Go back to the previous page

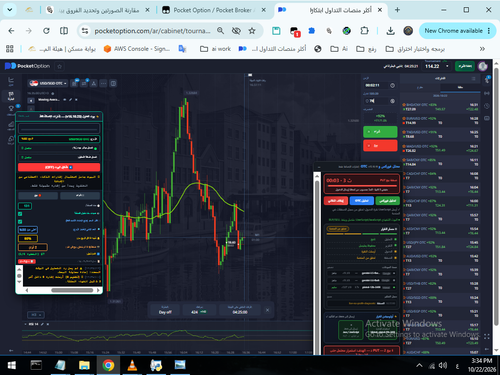[11, 31]
